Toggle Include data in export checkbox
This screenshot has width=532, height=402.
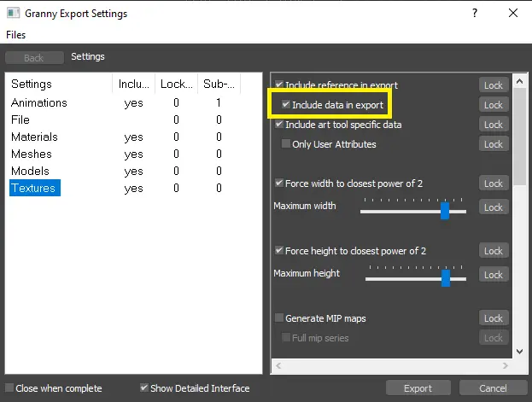pyautogui.click(x=287, y=105)
